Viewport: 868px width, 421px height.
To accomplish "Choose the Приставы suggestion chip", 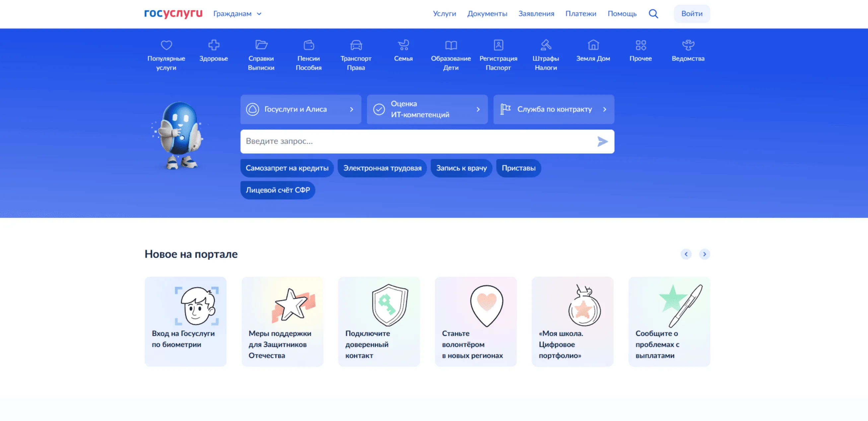I will point(519,168).
